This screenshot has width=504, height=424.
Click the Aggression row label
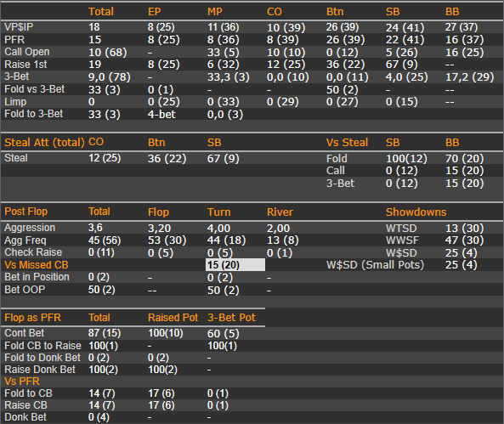click(x=30, y=228)
